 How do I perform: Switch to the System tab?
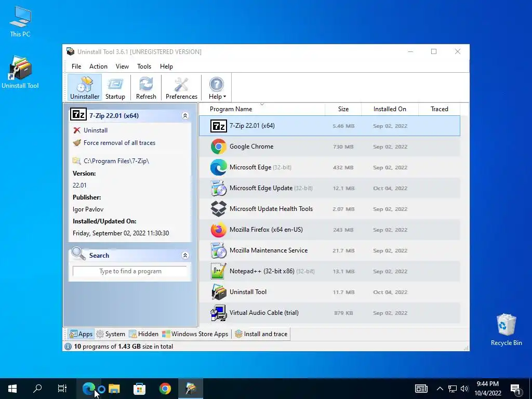pyautogui.click(x=111, y=334)
